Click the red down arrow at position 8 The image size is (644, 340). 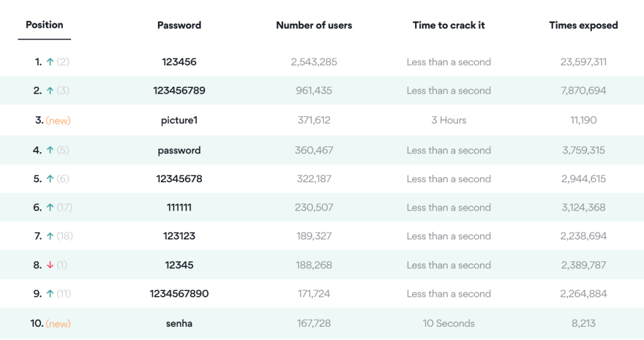(x=50, y=265)
